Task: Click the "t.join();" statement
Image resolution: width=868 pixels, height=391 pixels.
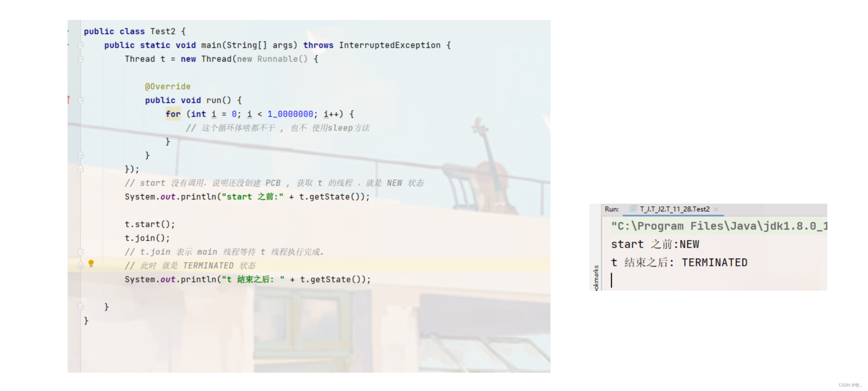Action: point(147,238)
